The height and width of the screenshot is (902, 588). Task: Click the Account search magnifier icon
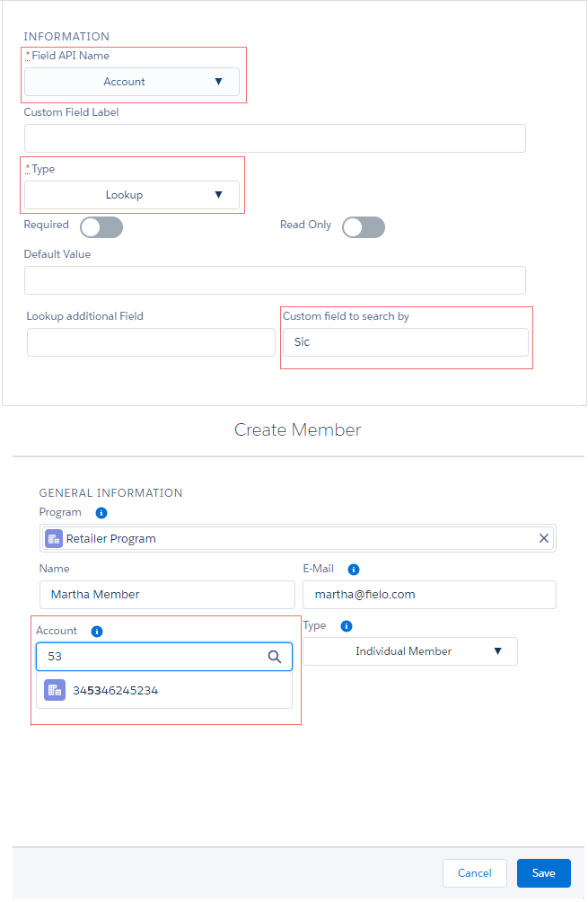274,657
